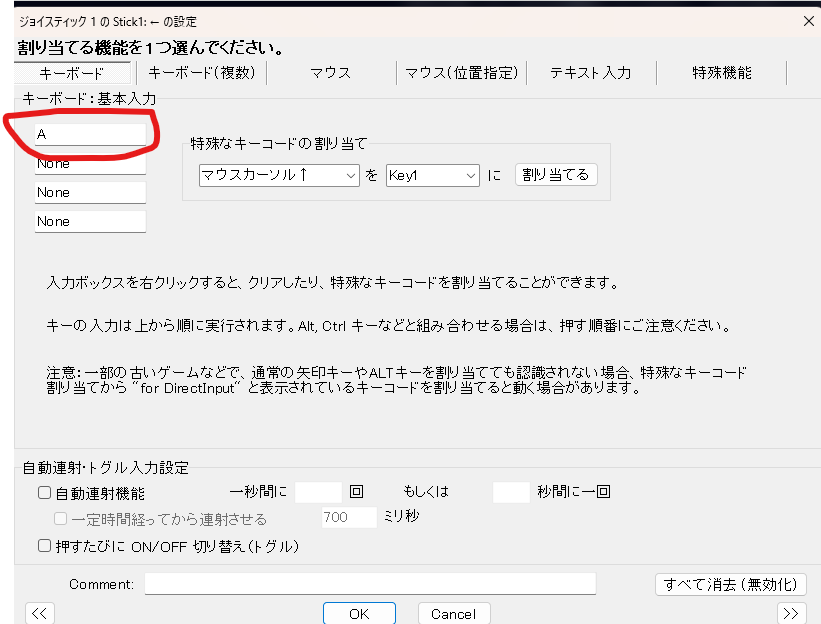Click the hint text about 入力ボックスを右クリック
Viewport: 821px width, 624px height.
(333, 283)
